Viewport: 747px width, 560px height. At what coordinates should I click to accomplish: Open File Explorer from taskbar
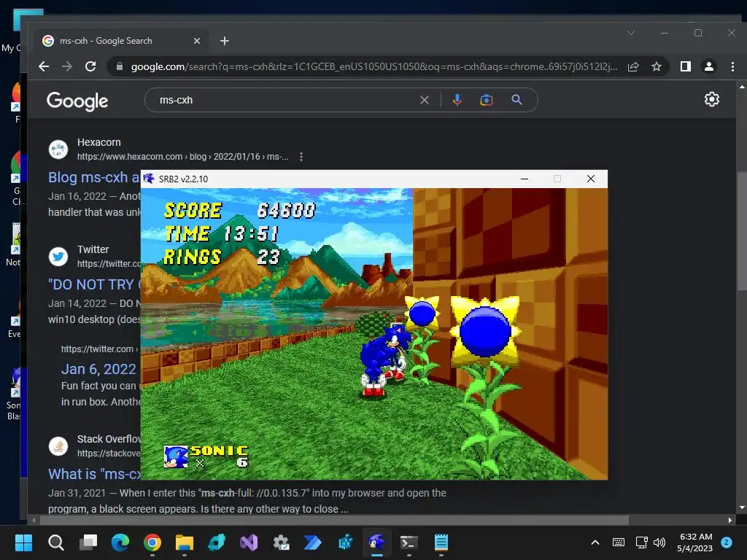pos(185,542)
